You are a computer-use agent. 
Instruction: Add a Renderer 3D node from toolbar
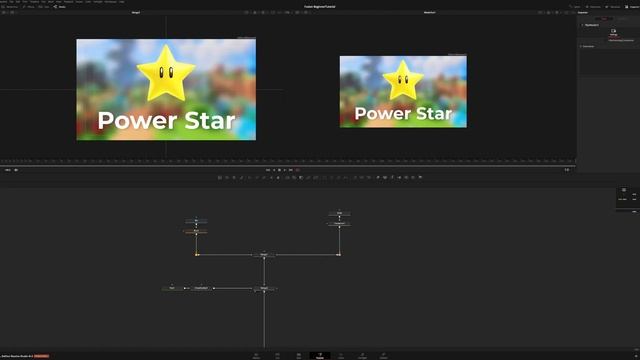pyautogui.click(x=420, y=178)
